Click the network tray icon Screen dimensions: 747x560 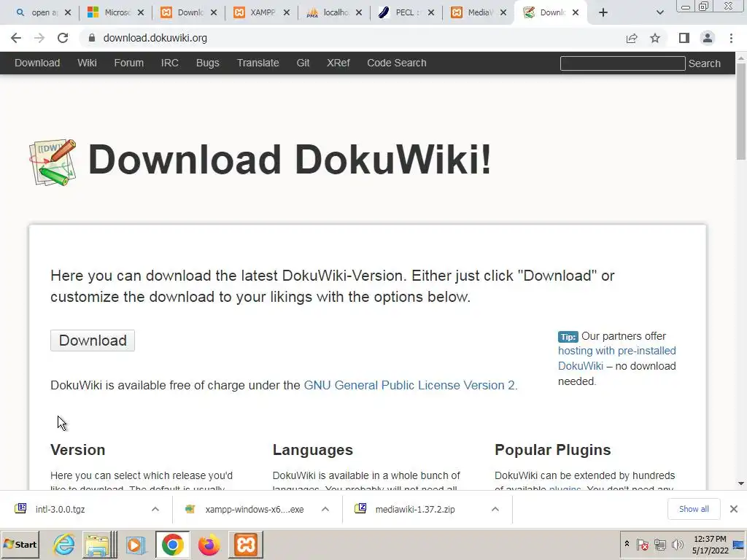point(660,544)
